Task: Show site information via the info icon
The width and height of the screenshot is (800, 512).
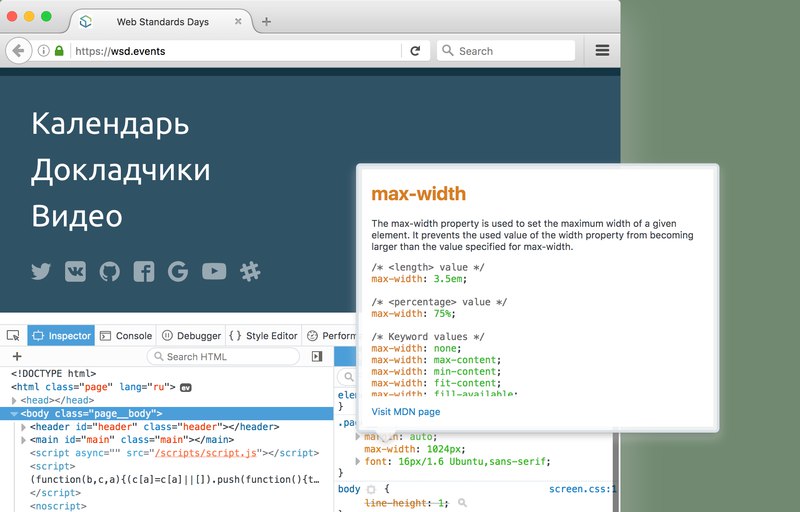Action: point(44,50)
